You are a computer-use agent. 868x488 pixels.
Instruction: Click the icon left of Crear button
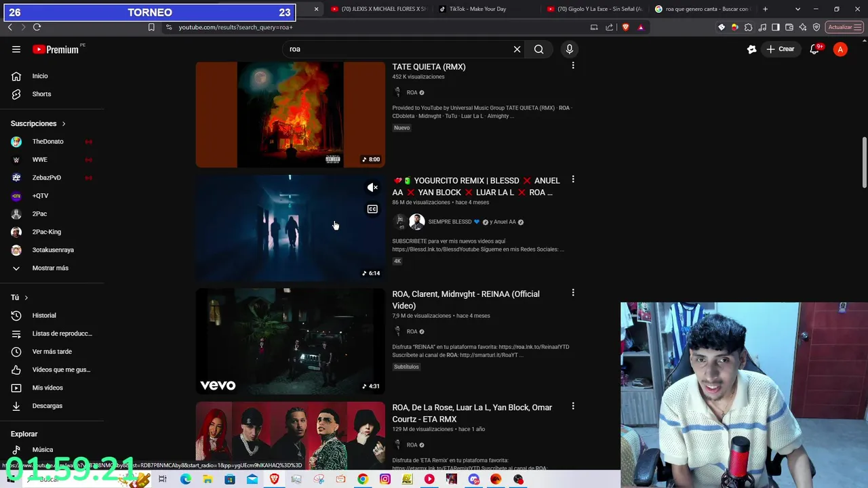(751, 49)
